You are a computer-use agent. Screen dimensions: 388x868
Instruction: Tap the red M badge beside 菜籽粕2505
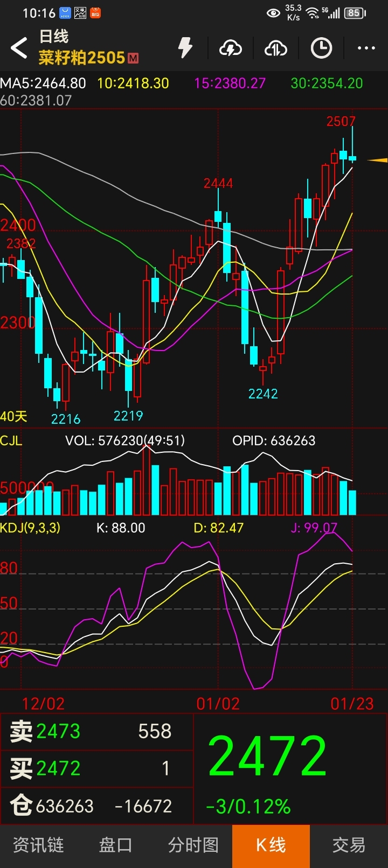[x=133, y=58]
